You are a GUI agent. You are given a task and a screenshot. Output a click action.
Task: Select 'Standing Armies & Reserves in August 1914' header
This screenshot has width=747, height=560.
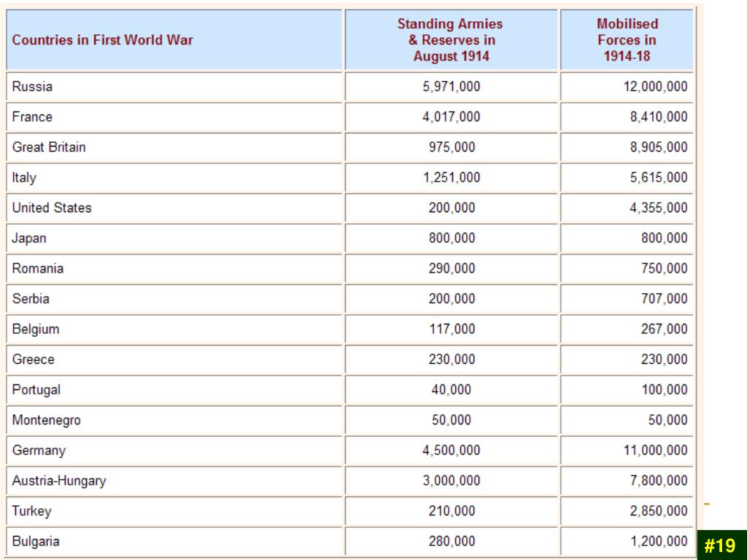click(451, 40)
